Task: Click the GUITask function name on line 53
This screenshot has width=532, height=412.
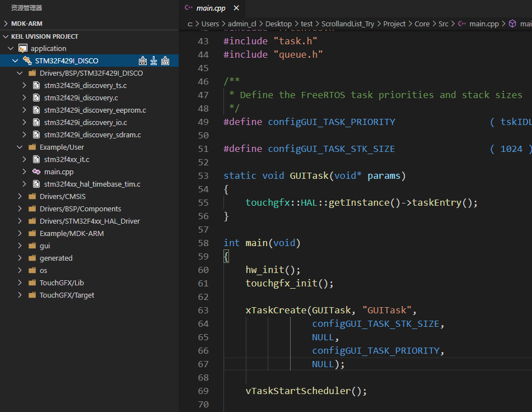Action: pyautogui.click(x=309, y=175)
